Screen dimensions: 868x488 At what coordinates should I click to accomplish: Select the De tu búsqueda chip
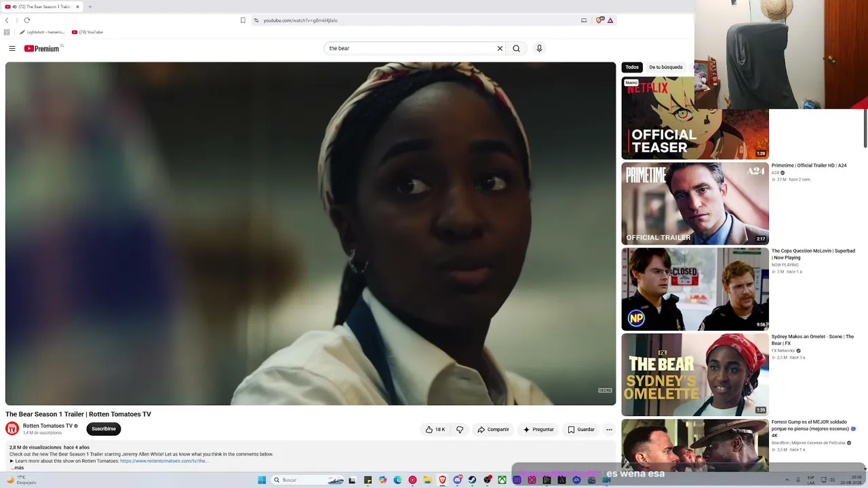666,67
